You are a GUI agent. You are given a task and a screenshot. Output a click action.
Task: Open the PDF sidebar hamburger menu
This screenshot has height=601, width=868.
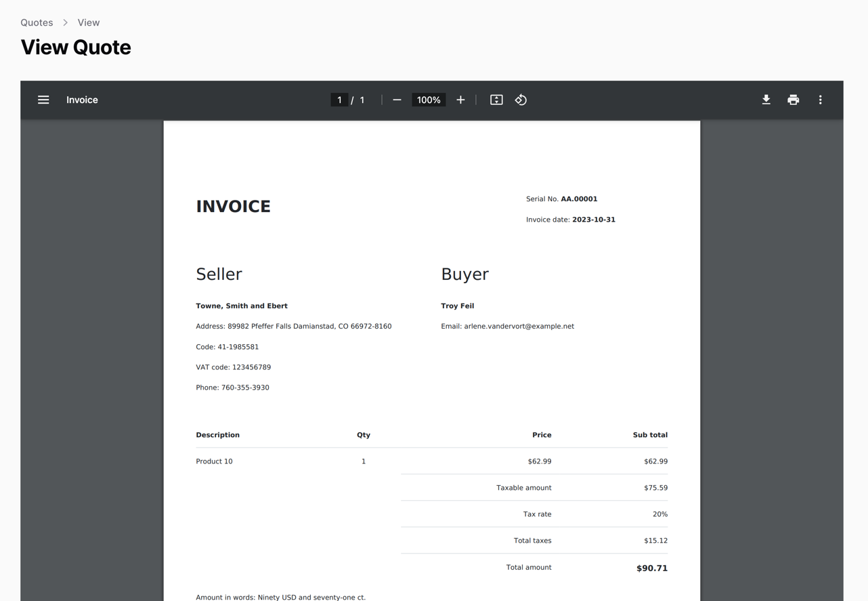coord(43,100)
